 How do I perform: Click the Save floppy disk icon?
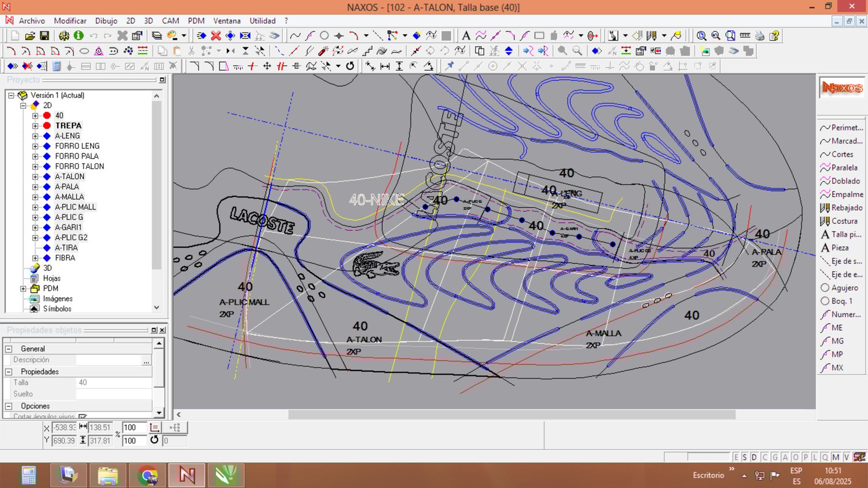click(x=45, y=36)
